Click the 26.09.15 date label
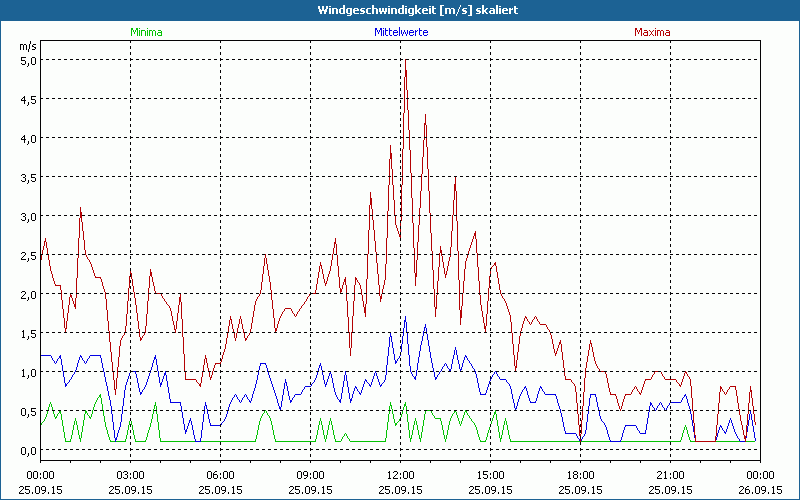This screenshot has width=800, height=500. click(x=760, y=490)
